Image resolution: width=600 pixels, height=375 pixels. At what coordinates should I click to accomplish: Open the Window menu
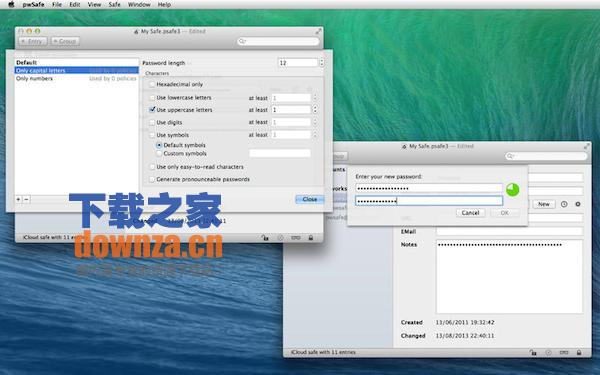pyautogui.click(x=139, y=5)
